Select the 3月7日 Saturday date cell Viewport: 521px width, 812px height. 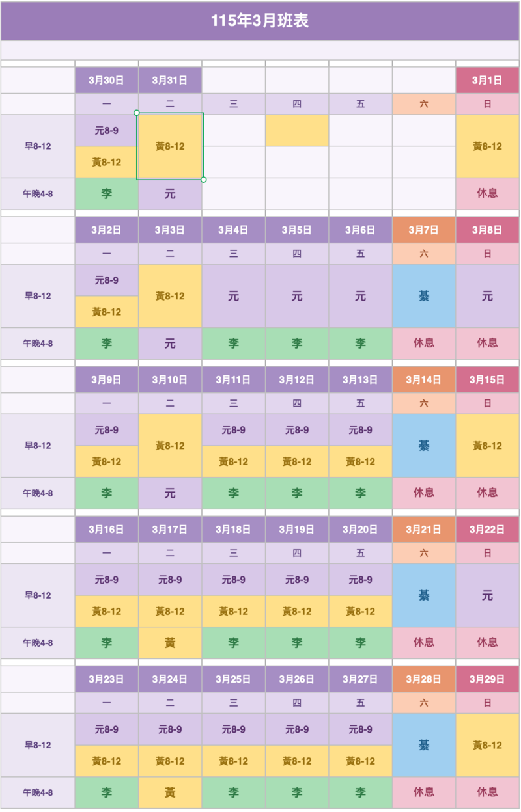tap(424, 230)
